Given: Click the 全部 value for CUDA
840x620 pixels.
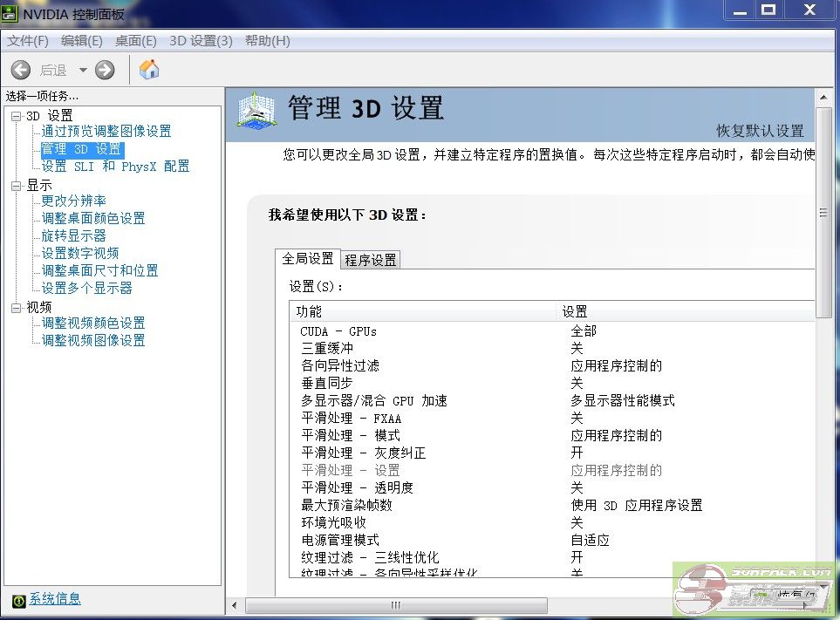Looking at the screenshot, I should (584, 331).
